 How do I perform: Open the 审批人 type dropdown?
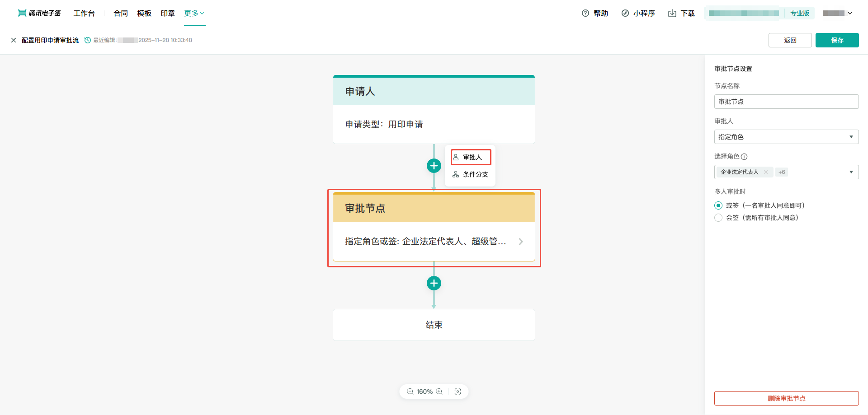(x=786, y=137)
